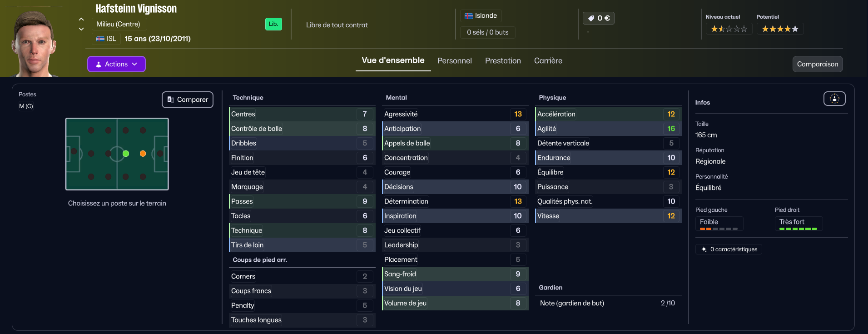Go to previous player with up chevron
The width and height of the screenshot is (868, 334).
[81, 19]
